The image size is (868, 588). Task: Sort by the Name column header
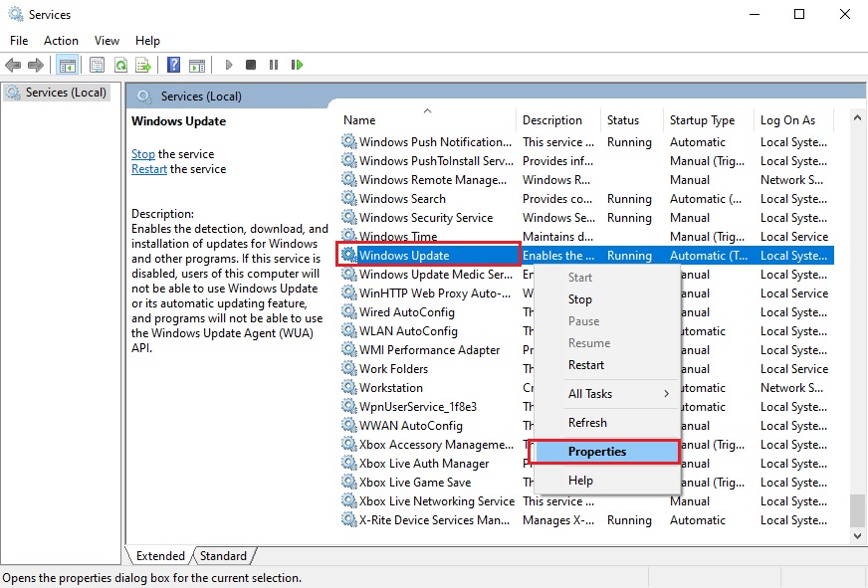tap(427, 120)
